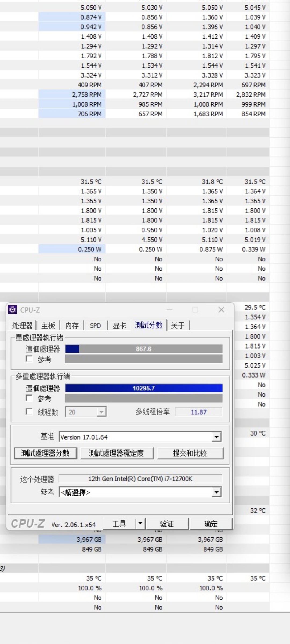Viewport: 290px width, 644px height.
Task: Click the 測試處理器穩定度 button
Action: pyautogui.click(x=116, y=453)
